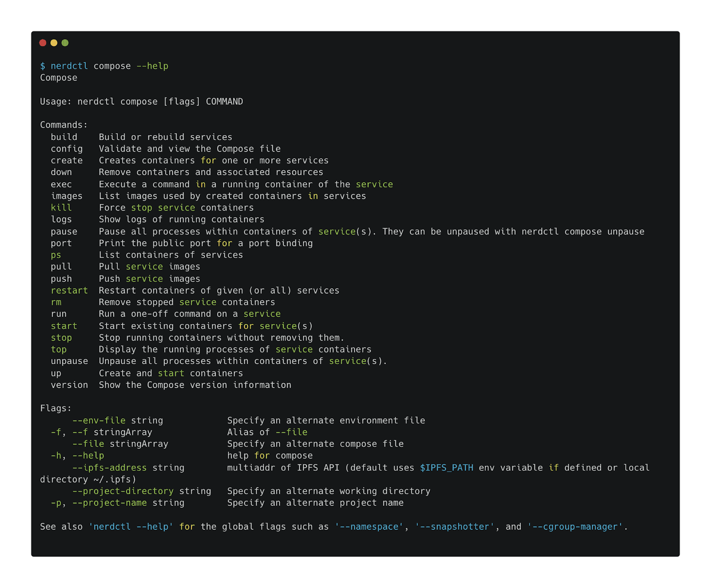Click the '--ipfs-address' flag
The height and width of the screenshot is (588, 711).
109,468
